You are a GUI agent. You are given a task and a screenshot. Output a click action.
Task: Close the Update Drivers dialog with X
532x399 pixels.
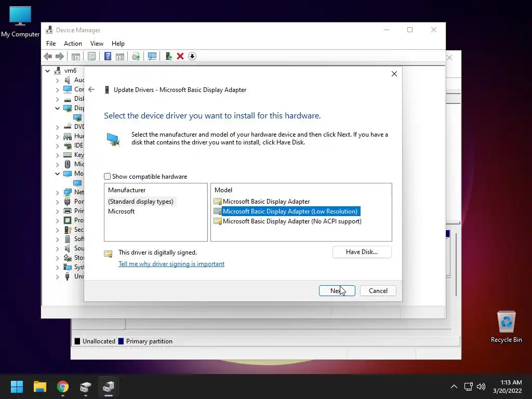(x=394, y=74)
